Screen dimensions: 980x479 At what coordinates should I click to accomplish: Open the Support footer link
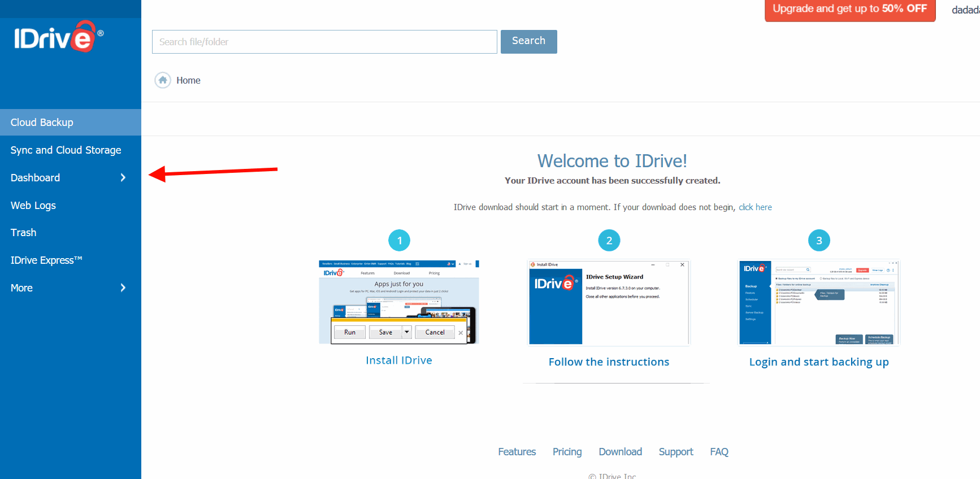coord(676,452)
